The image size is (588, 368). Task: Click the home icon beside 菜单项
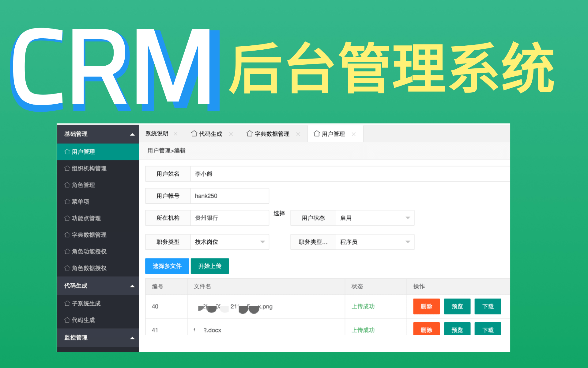(67, 201)
